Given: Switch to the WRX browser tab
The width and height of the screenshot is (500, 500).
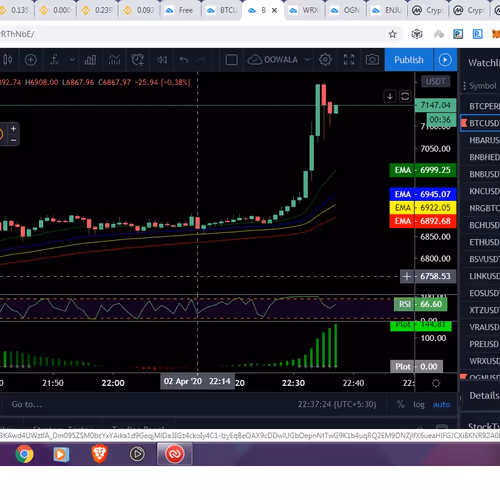Looking at the screenshot, I should pos(305,11).
